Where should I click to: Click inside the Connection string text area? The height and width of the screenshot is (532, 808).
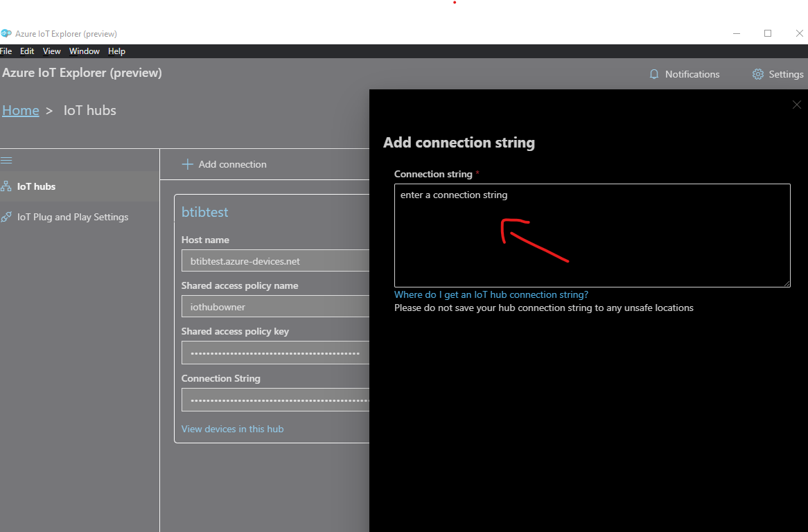[x=592, y=236]
